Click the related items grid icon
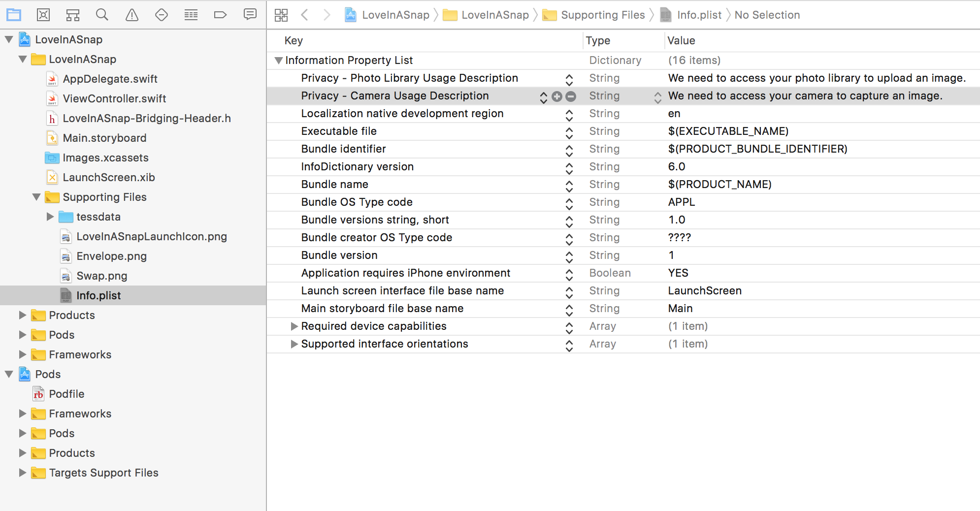Image resolution: width=980 pixels, height=511 pixels. tap(281, 15)
